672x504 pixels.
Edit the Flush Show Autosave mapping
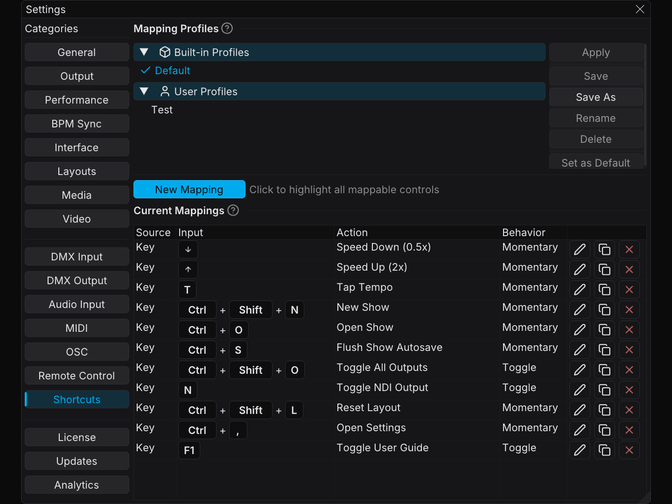click(579, 350)
